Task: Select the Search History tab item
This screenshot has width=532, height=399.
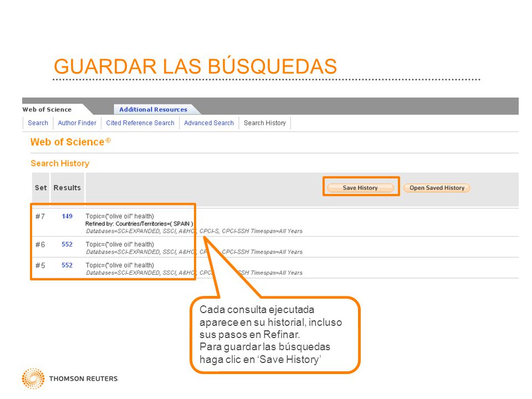Action: pyautogui.click(x=265, y=123)
